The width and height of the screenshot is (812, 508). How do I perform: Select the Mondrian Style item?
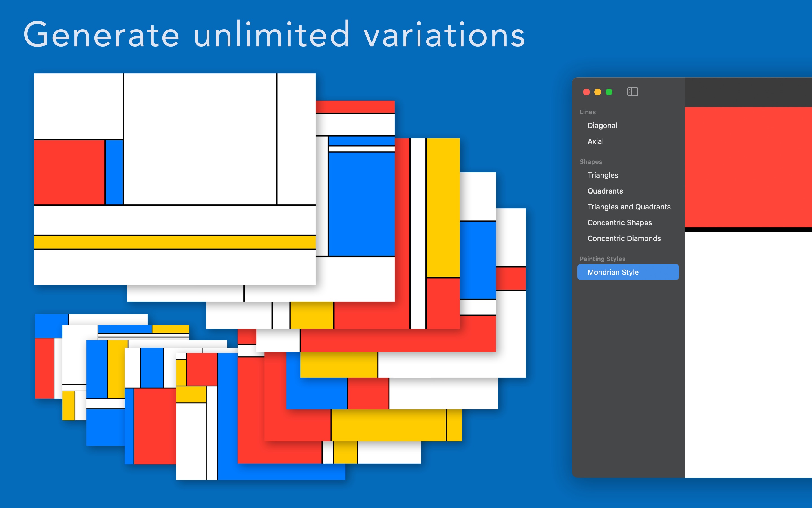click(x=628, y=272)
